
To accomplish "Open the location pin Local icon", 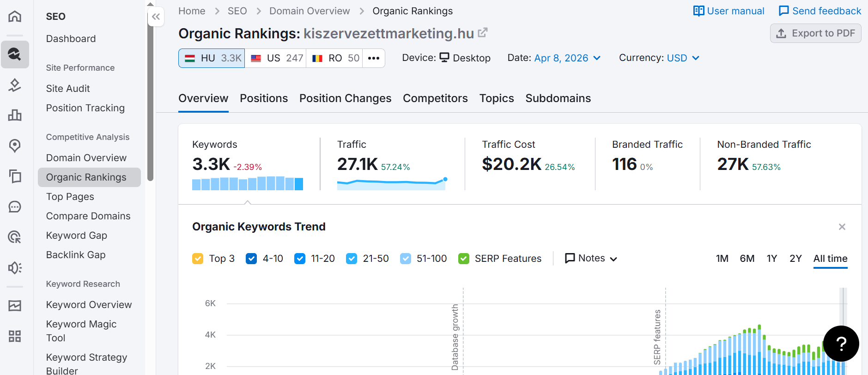I will 15,146.
